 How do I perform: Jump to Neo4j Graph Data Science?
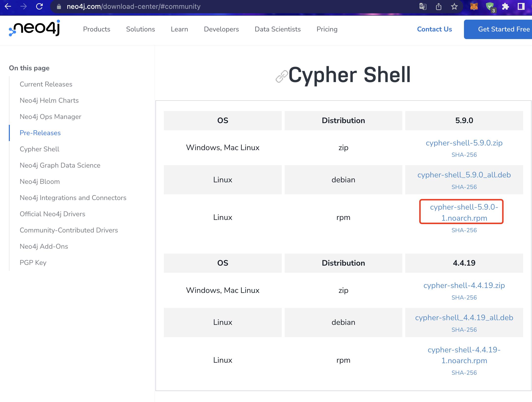(x=60, y=165)
